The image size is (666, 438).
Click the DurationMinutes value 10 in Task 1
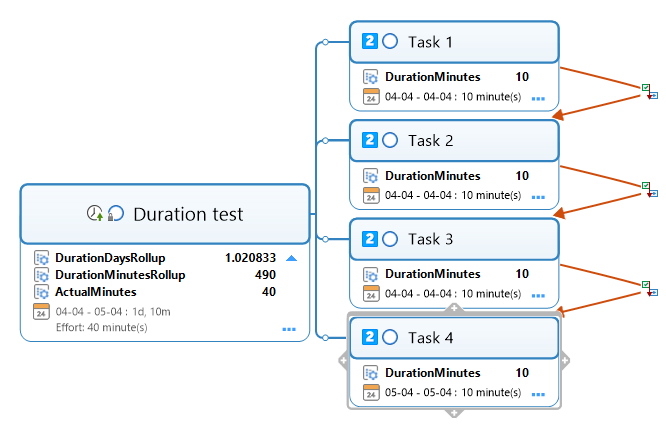pos(522,77)
